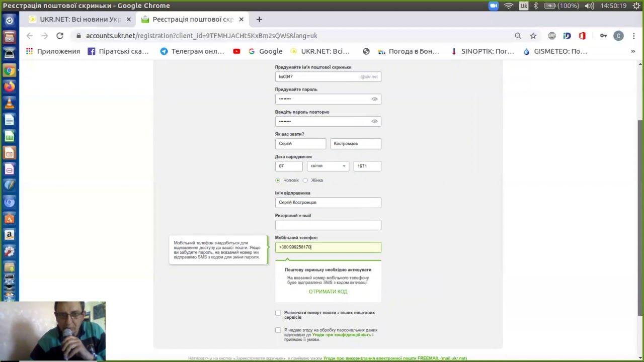Open the Google bookmark

point(265,51)
